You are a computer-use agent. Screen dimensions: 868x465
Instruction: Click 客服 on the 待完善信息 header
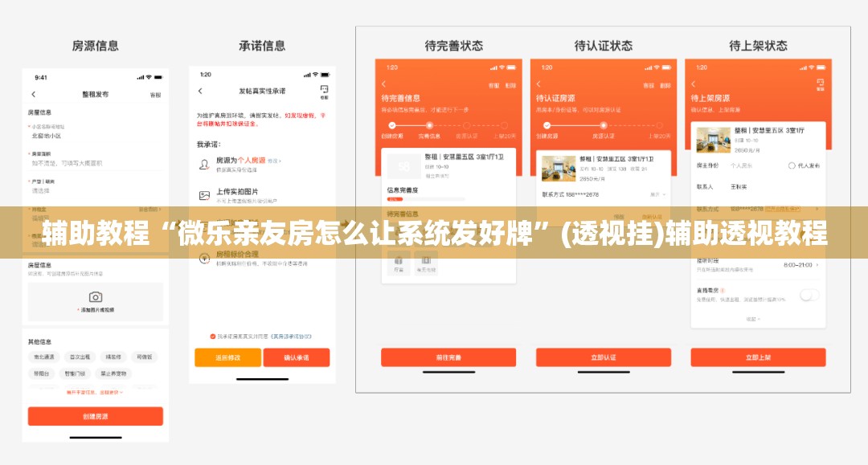tap(493, 86)
